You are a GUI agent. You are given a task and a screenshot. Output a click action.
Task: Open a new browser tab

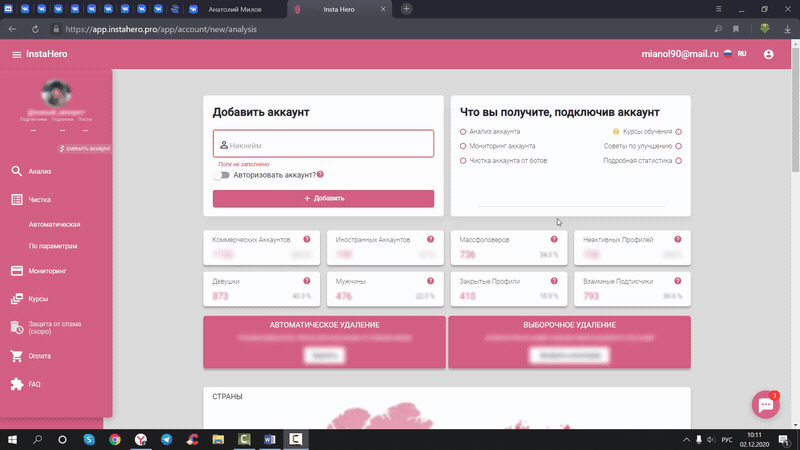406,9
